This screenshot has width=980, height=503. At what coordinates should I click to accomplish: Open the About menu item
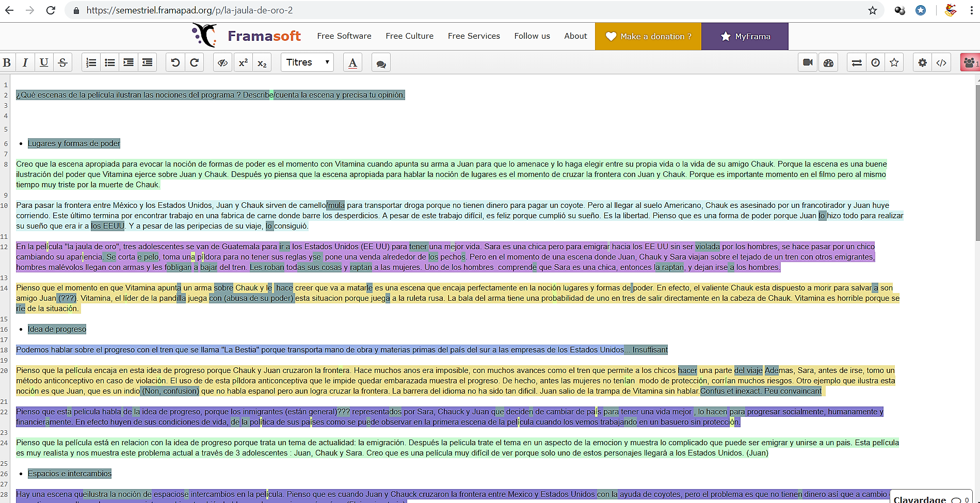tap(575, 36)
